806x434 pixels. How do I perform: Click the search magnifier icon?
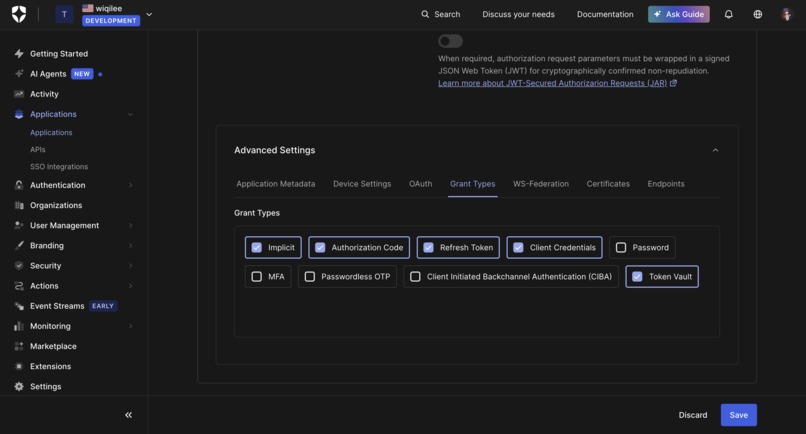425,14
